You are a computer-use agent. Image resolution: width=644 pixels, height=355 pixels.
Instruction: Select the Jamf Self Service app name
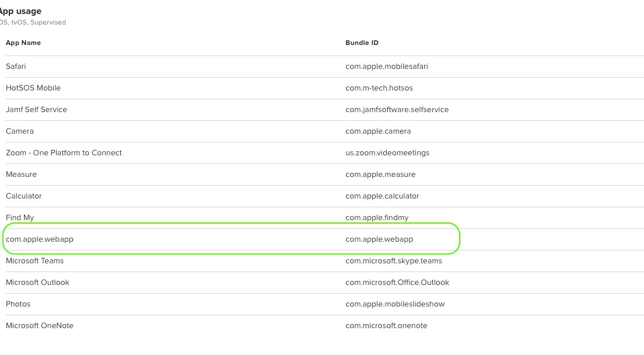click(x=36, y=110)
